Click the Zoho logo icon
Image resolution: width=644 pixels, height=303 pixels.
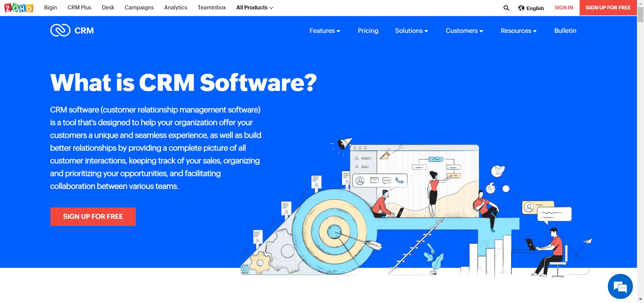click(19, 7)
